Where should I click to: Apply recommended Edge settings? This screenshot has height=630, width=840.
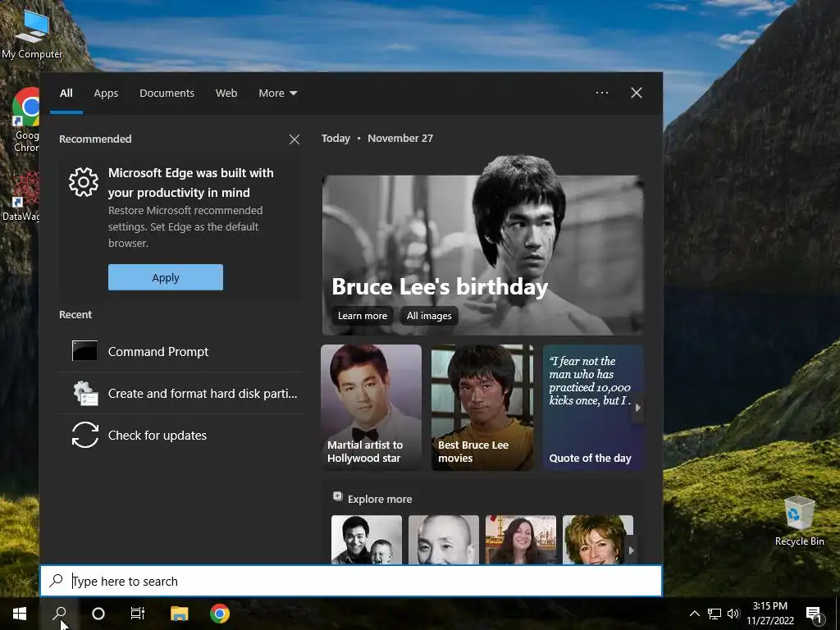(x=166, y=277)
